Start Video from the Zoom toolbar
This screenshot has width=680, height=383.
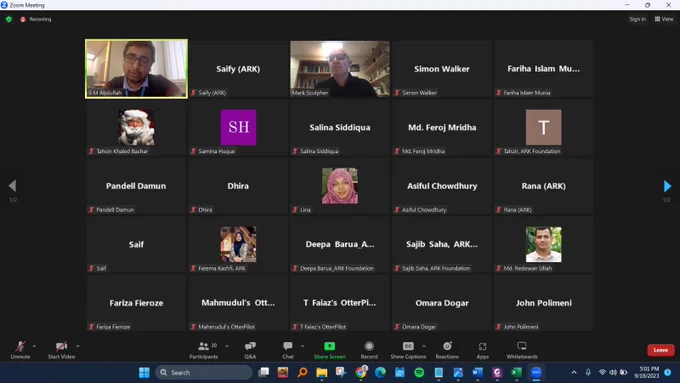coord(61,350)
